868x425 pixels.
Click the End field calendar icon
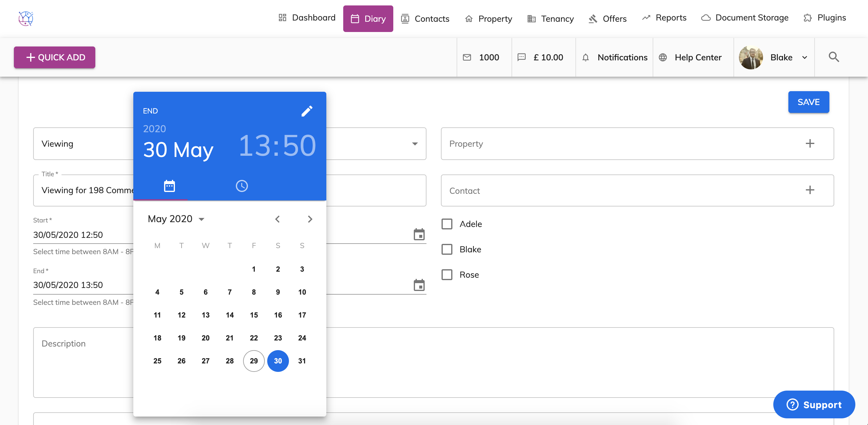(x=419, y=285)
